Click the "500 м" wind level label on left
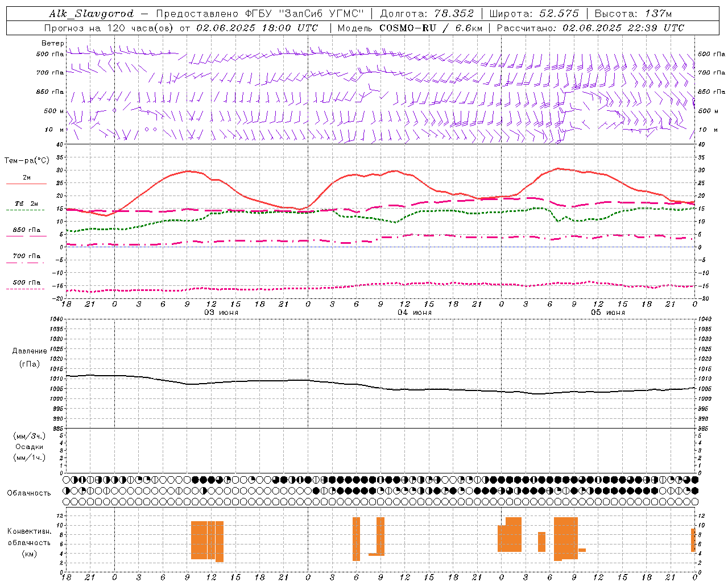Image resolution: width=728 pixels, height=582 pixels. (54, 111)
